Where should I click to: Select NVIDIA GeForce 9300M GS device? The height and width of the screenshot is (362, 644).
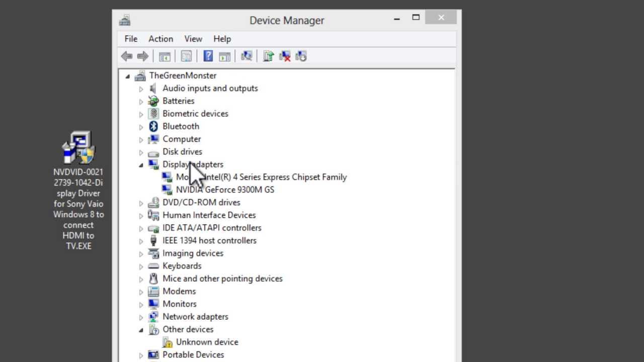point(225,190)
